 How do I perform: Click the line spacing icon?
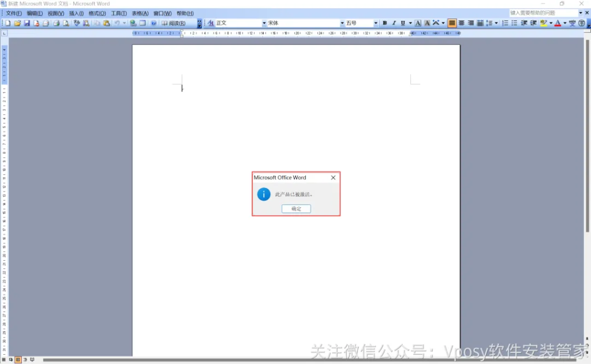[489, 23]
